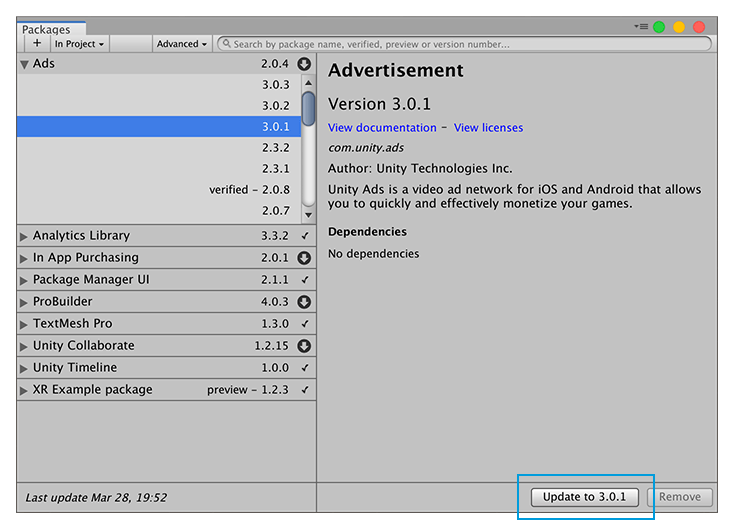Open the In Project filter dropdown

(79, 44)
